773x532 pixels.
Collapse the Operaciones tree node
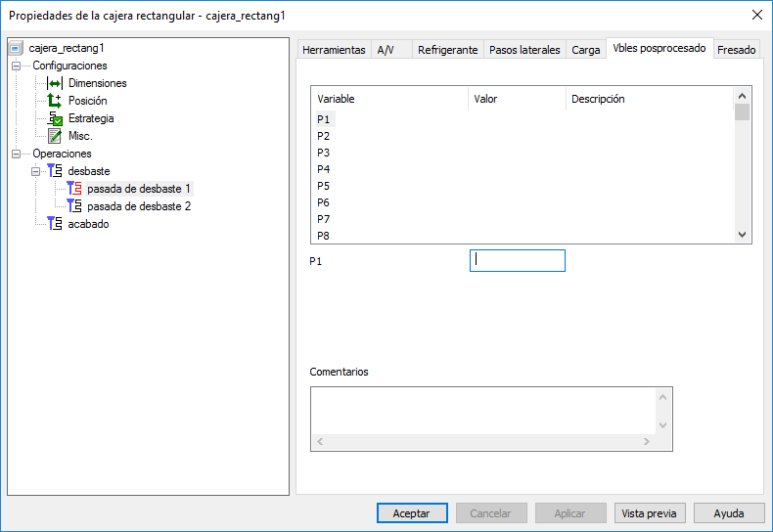click(x=17, y=154)
